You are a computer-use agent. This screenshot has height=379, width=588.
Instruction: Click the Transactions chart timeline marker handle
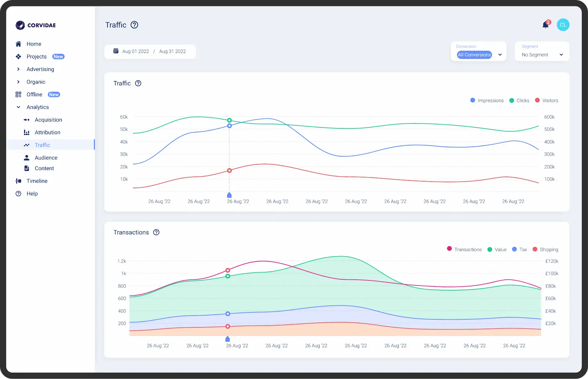point(227,339)
